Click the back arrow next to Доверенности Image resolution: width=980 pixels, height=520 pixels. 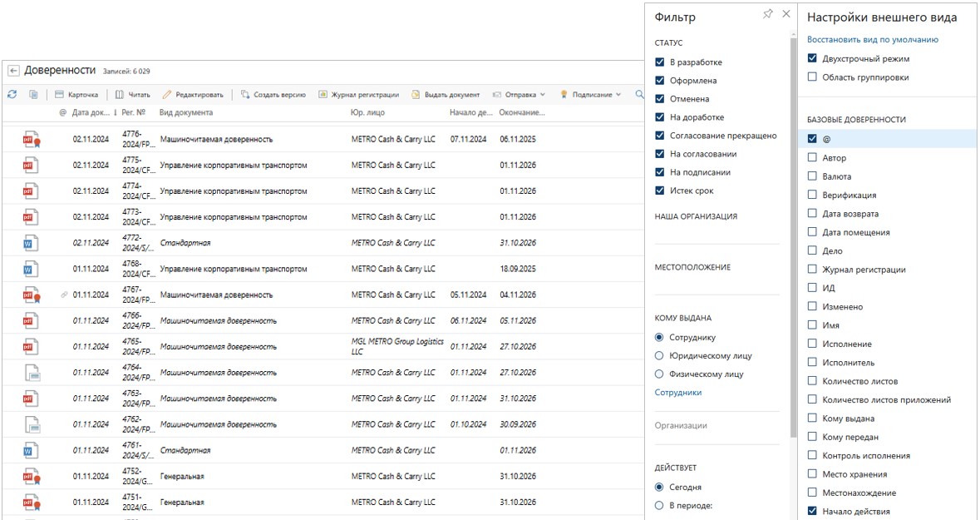click(13, 71)
